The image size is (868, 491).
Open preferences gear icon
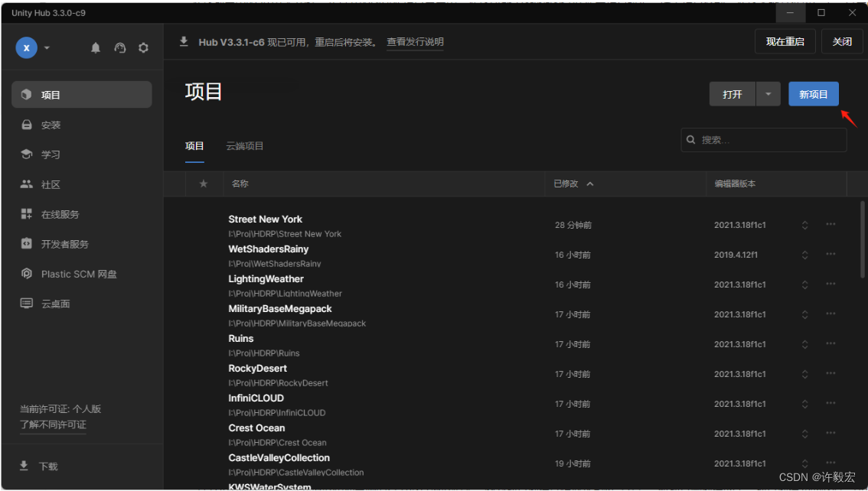pyautogui.click(x=143, y=48)
